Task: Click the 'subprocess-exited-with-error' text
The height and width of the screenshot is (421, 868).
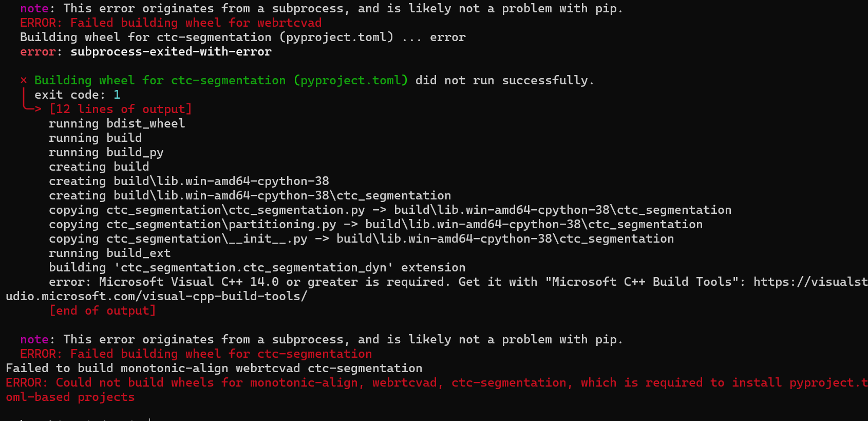Action: coord(171,51)
